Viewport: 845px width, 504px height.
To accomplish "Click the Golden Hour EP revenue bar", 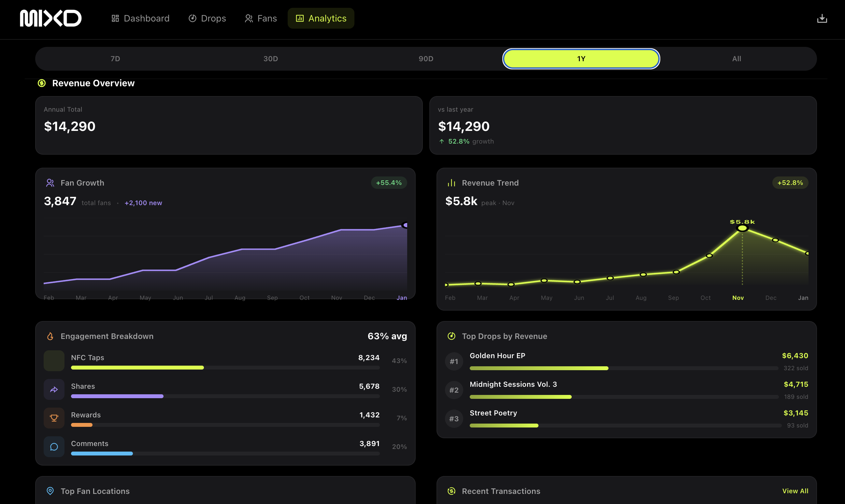I will point(624,368).
